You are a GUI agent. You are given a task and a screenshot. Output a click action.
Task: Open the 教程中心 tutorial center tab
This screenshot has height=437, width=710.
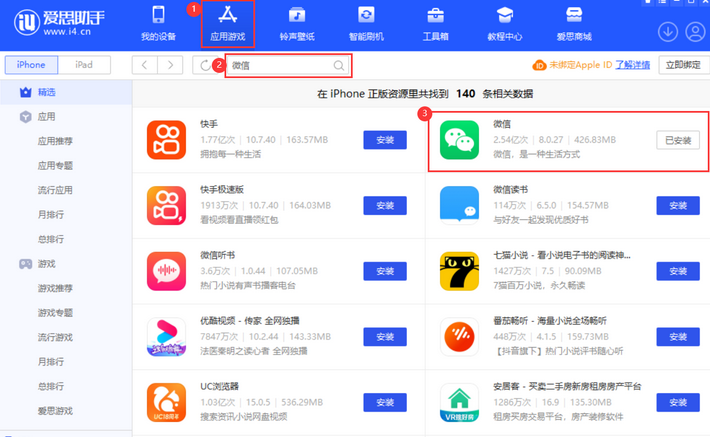504,24
